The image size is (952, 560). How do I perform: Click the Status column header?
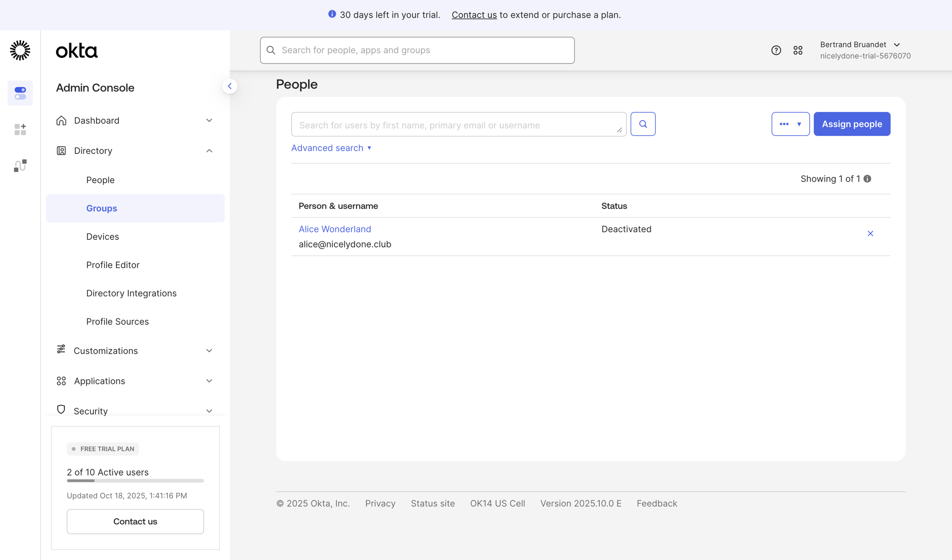pyautogui.click(x=614, y=206)
